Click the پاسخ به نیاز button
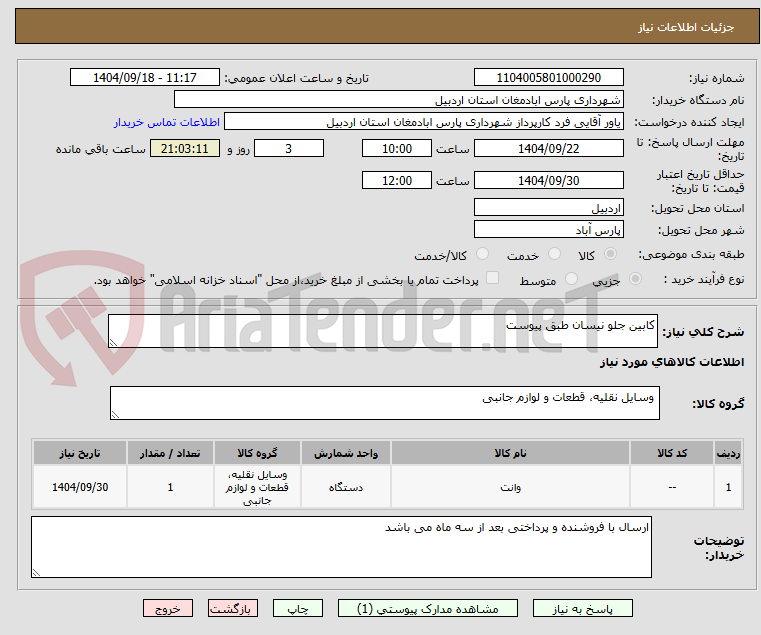Viewport: 761px width, 635px height. pyautogui.click(x=582, y=608)
